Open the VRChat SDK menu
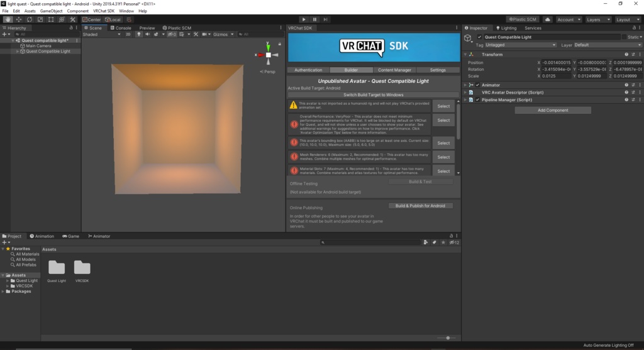The width and height of the screenshot is (644, 350). 104,11
